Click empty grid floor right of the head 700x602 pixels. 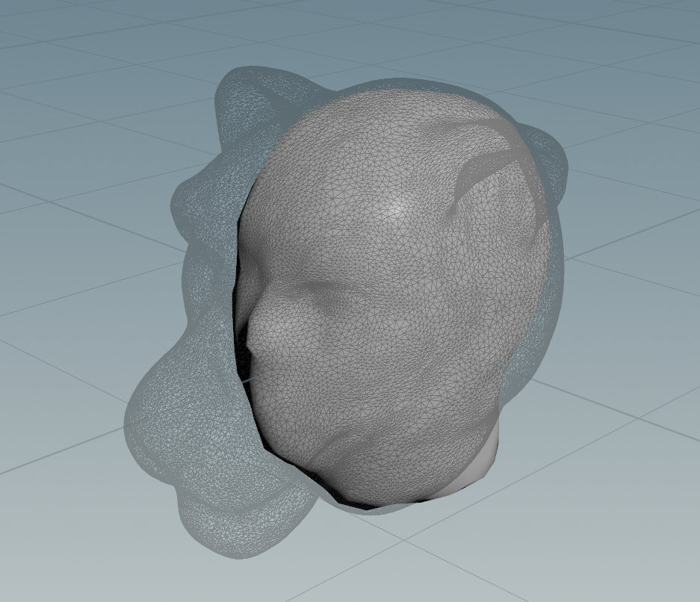[635, 336]
